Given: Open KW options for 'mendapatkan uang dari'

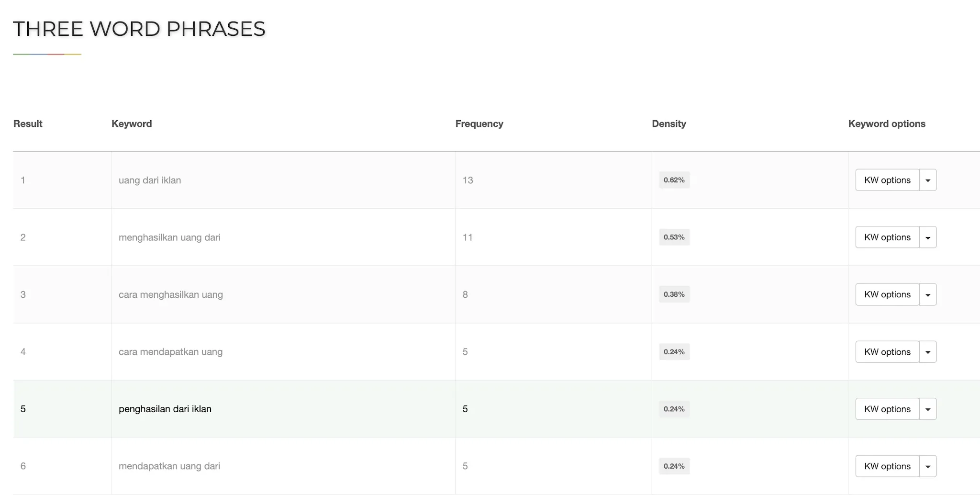Looking at the screenshot, I should (x=887, y=466).
